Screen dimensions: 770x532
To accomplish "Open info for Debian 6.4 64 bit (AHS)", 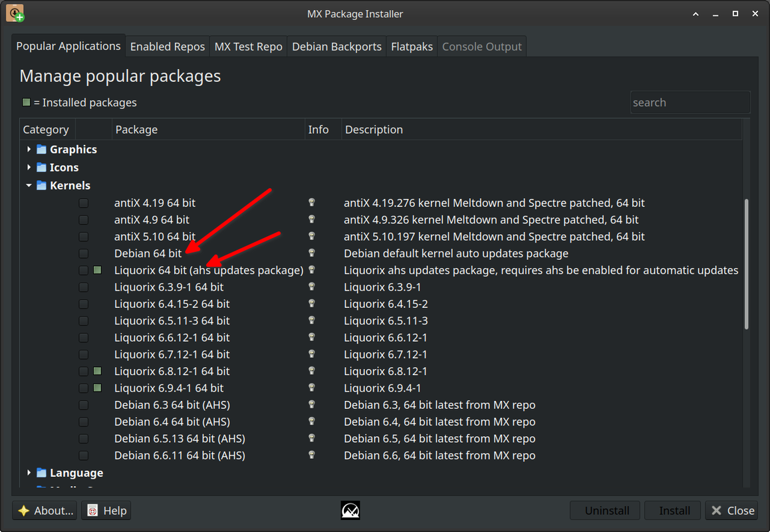I will point(311,422).
